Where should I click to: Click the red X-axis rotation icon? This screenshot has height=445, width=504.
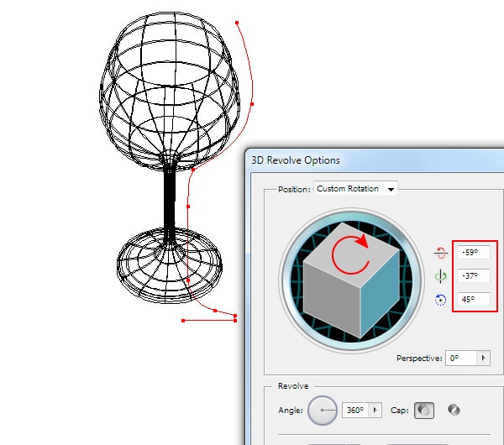pyautogui.click(x=440, y=253)
